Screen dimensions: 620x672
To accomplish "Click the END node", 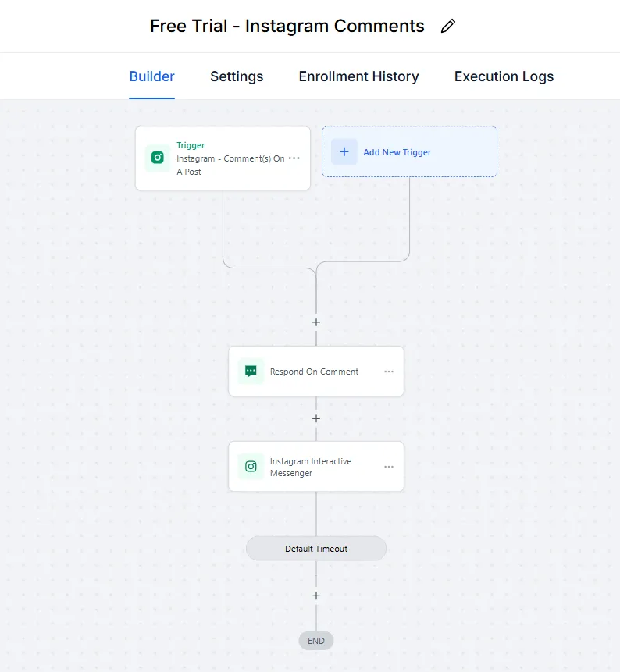I will click(316, 641).
